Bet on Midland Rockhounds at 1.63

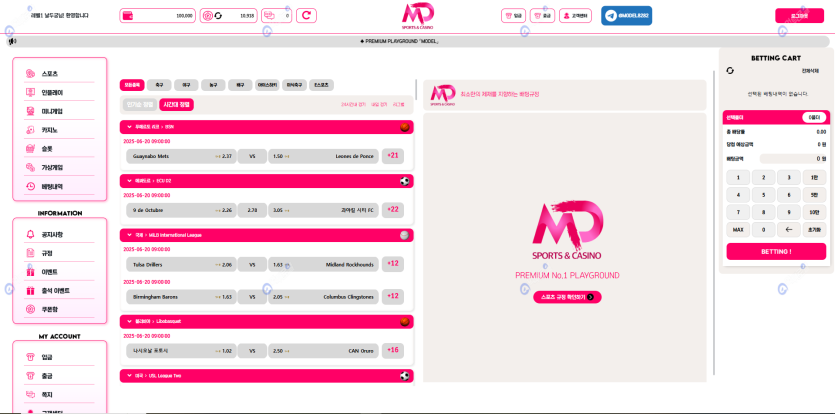[x=324, y=264]
